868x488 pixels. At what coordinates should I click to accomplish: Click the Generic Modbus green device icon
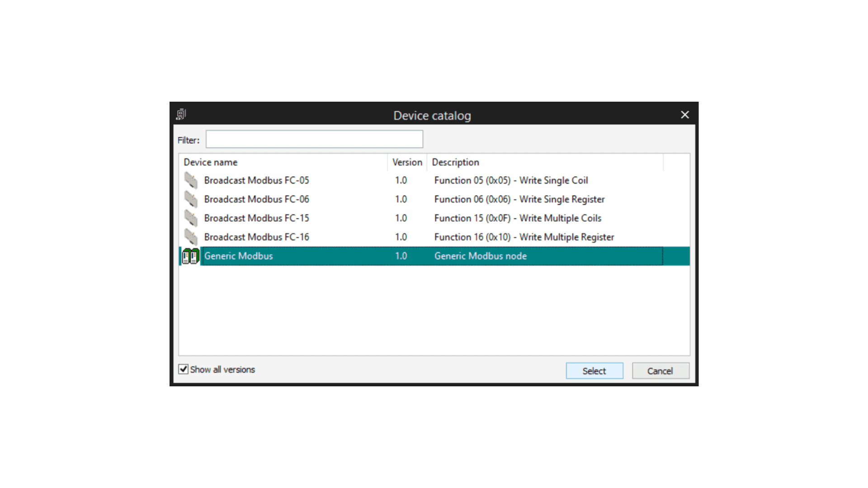tap(190, 256)
